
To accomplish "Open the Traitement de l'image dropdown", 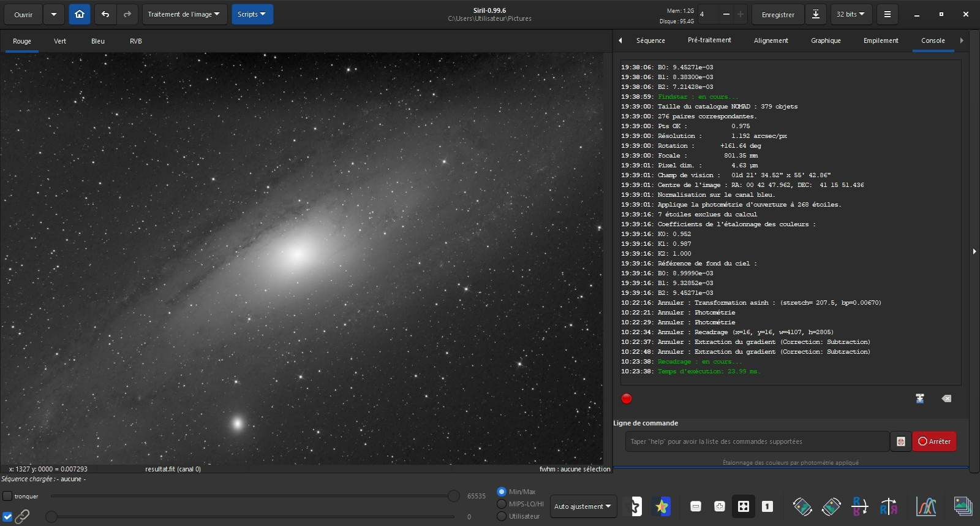I will 184,14.
